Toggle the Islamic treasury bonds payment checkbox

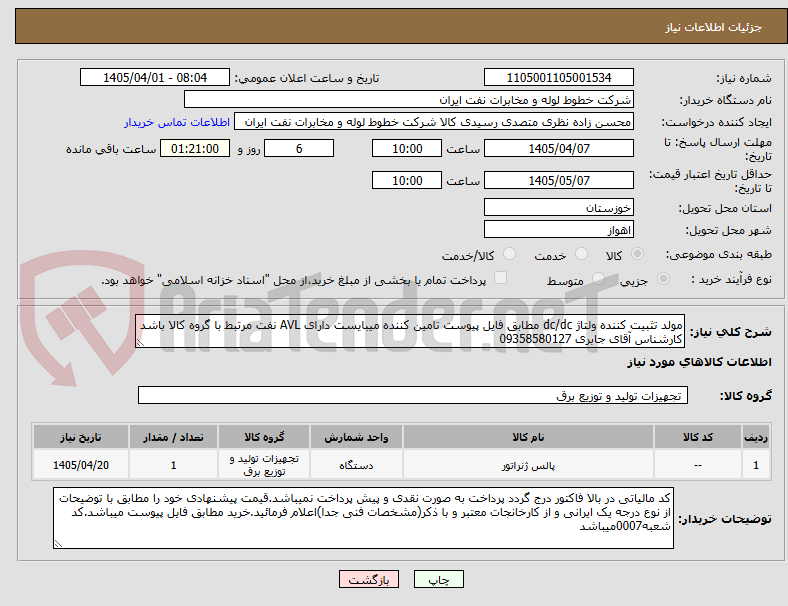501,278
